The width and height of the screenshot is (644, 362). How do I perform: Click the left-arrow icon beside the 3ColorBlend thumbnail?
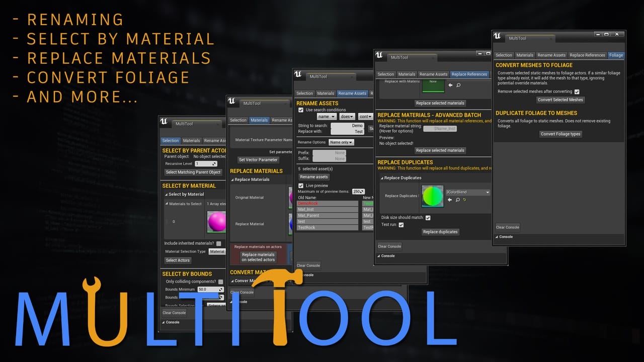click(449, 200)
